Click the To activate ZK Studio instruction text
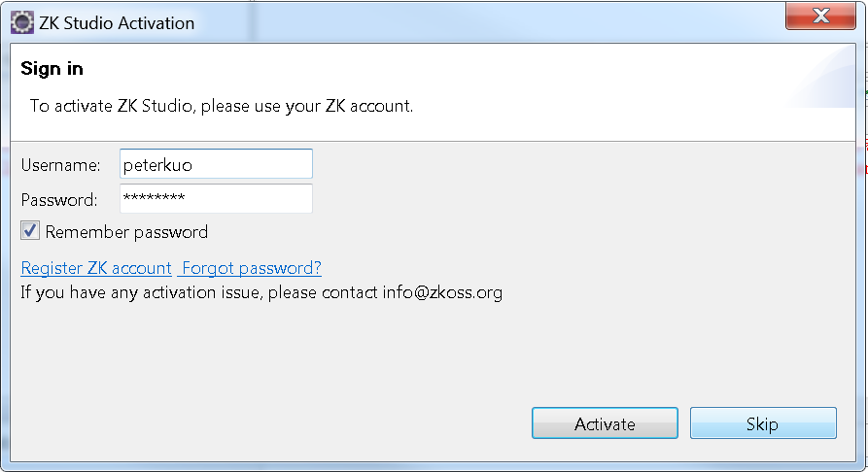Viewport: 868px width, 472px height. [222, 106]
